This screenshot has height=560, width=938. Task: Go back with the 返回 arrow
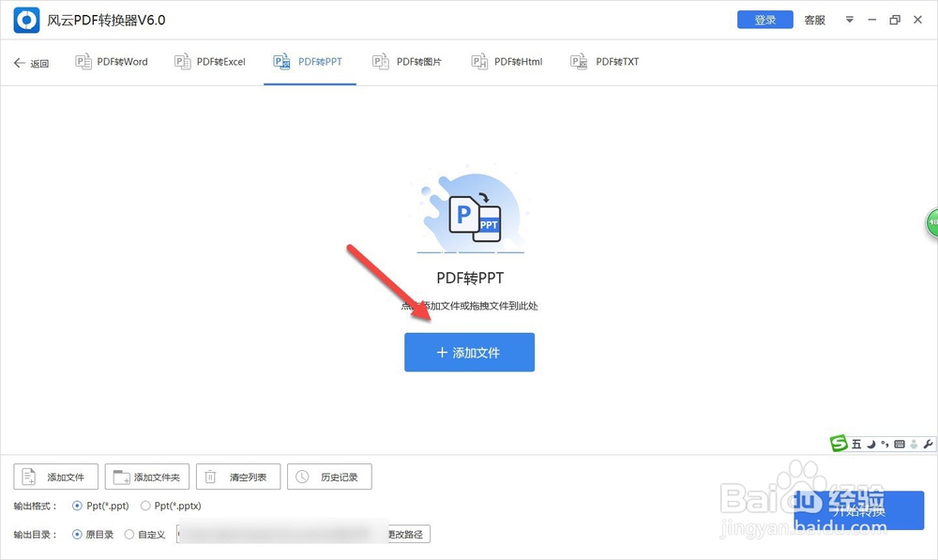[x=31, y=63]
